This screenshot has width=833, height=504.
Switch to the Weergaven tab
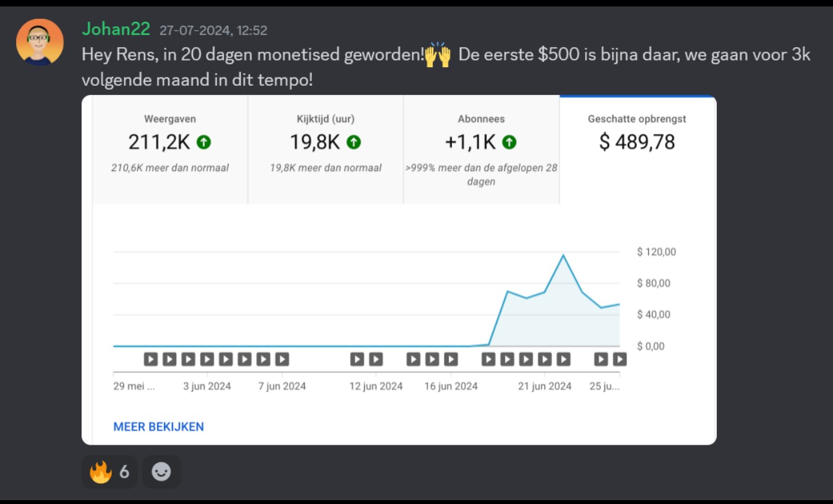point(170,150)
